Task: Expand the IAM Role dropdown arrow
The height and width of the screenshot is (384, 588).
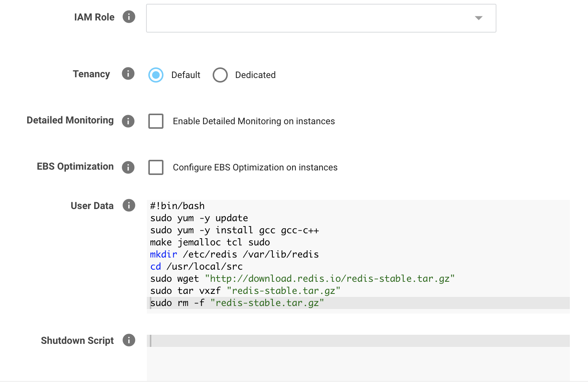Action: coord(478,18)
